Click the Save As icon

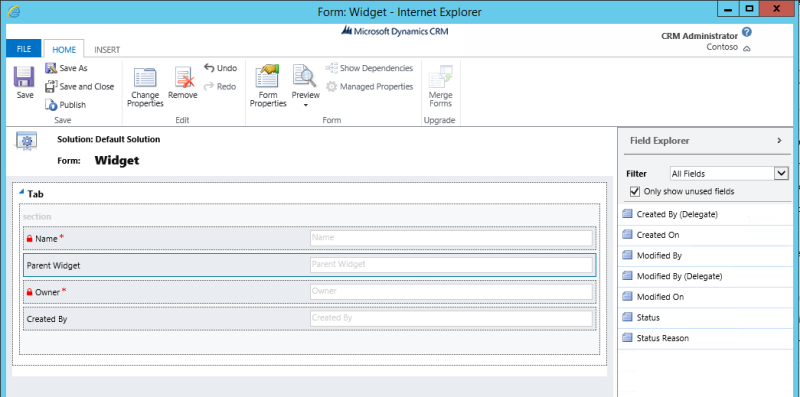coord(51,68)
